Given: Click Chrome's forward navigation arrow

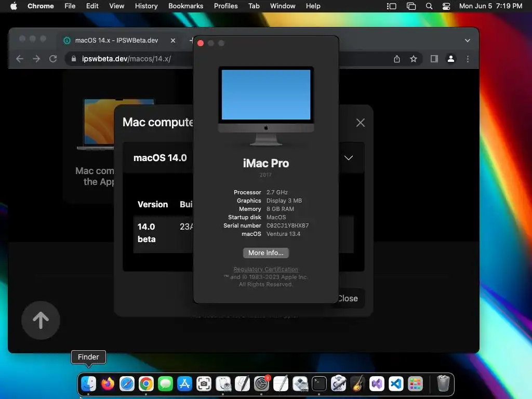Looking at the screenshot, I should tap(36, 59).
